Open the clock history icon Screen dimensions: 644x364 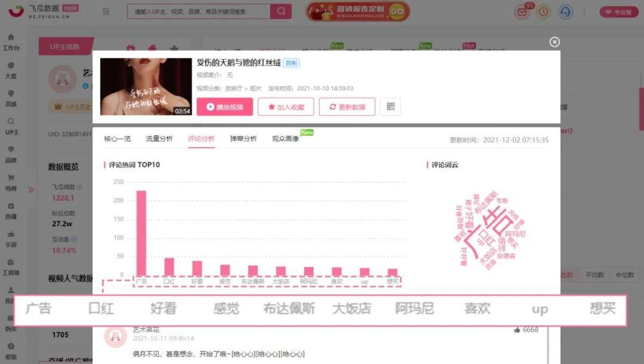543,12
